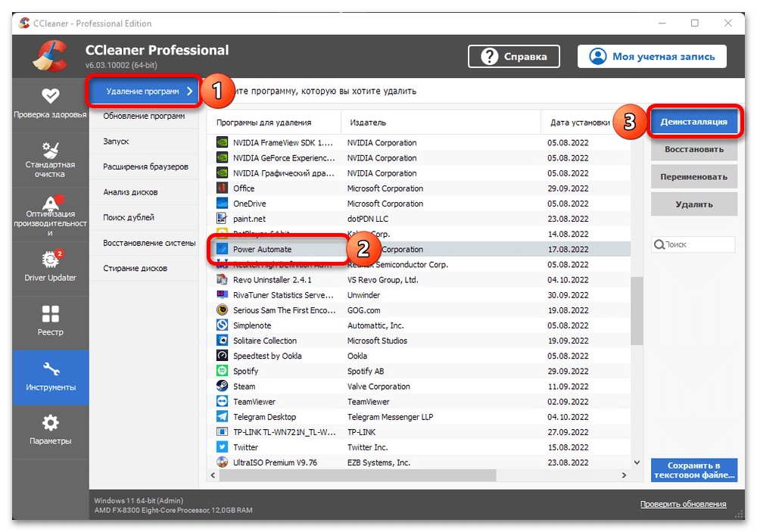757x532 pixels.
Task: Click the Solitaire Collection icon
Action: coord(222,341)
